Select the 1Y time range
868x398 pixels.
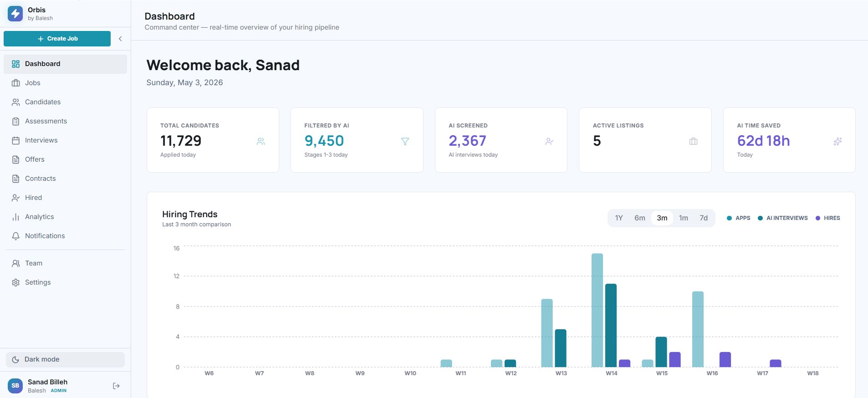point(619,218)
